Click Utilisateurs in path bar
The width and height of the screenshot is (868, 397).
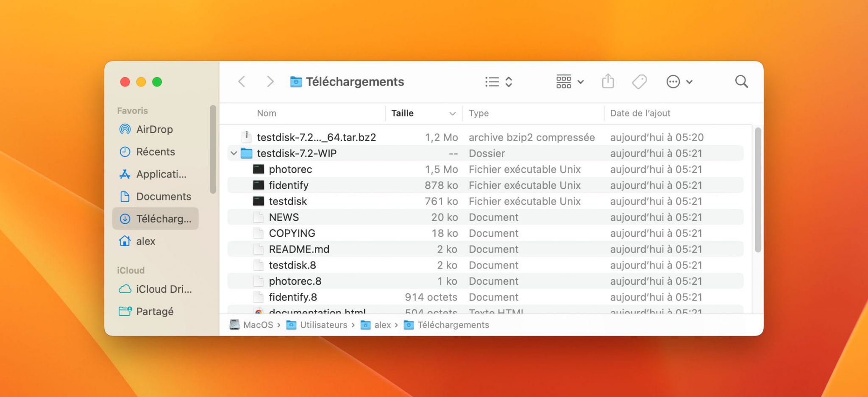click(x=317, y=325)
